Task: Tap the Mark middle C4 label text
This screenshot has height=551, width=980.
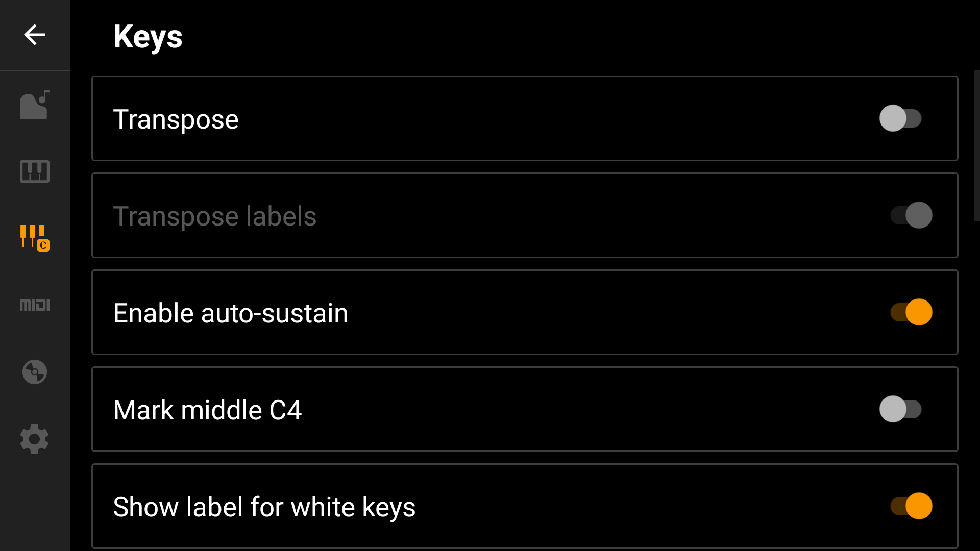Action: pyautogui.click(x=207, y=409)
